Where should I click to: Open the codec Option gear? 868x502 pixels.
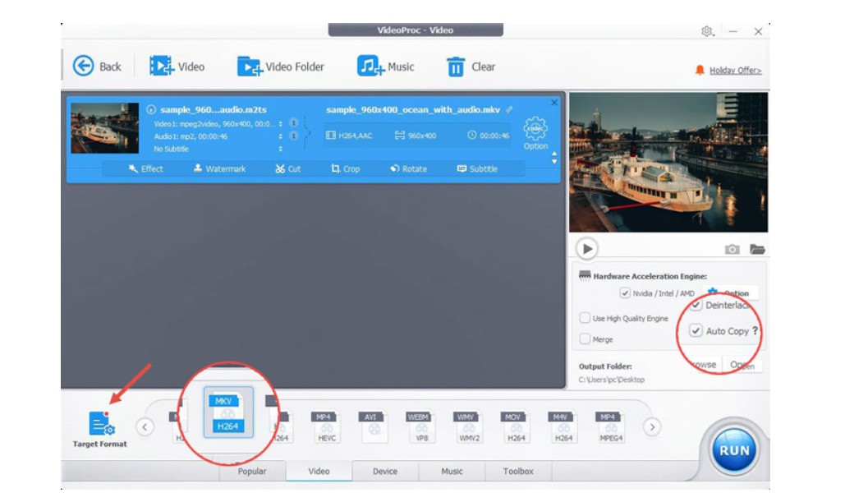tap(535, 133)
